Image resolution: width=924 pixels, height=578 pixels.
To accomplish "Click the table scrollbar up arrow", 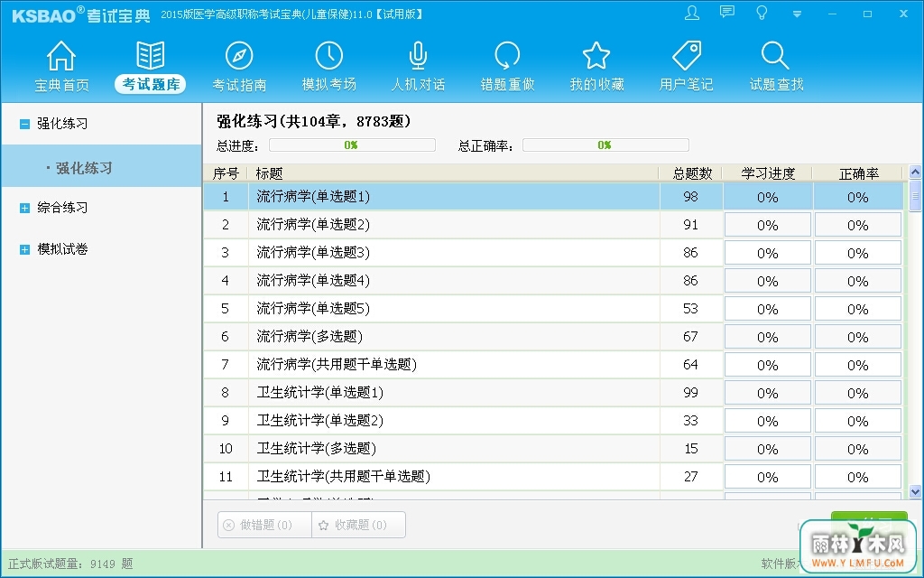I will [915, 172].
